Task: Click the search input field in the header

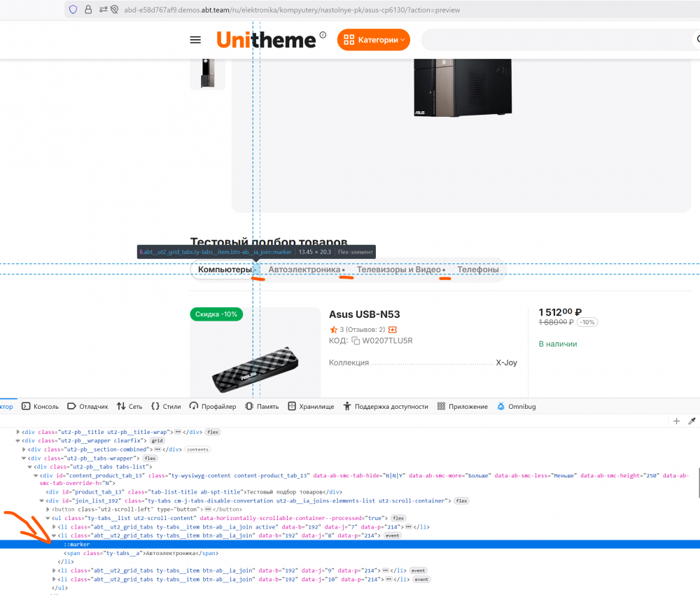Action: coord(556,40)
